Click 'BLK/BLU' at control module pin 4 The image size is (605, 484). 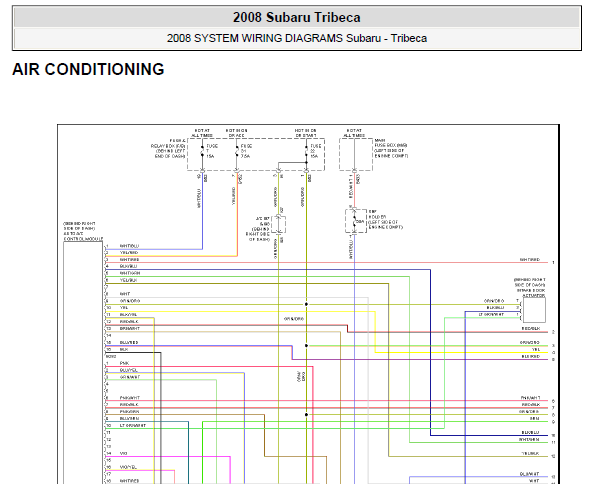point(128,266)
